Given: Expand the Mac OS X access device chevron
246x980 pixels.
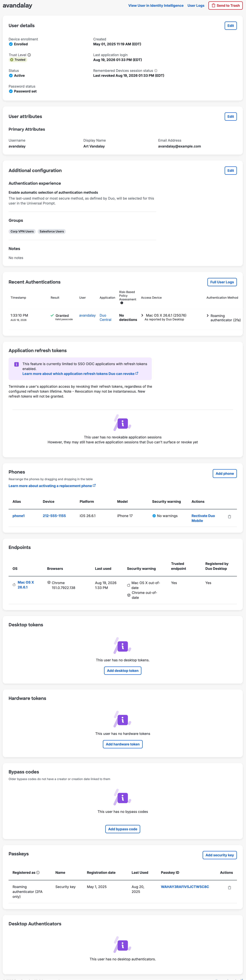Looking at the screenshot, I should [x=142, y=315].
